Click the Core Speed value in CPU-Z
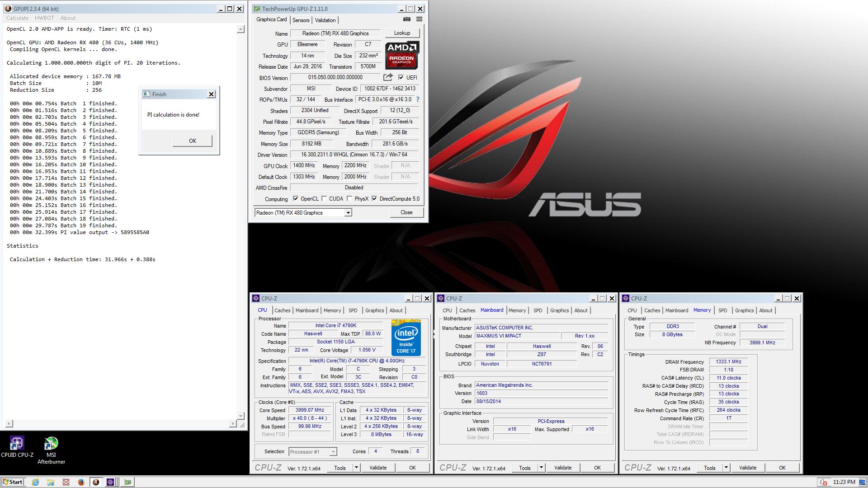This screenshot has height=488, width=868. click(310, 410)
